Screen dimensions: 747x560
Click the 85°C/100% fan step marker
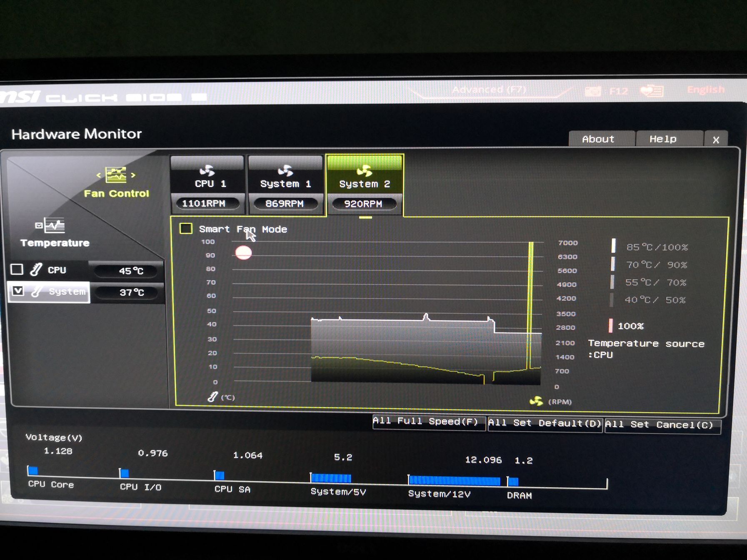(x=613, y=246)
